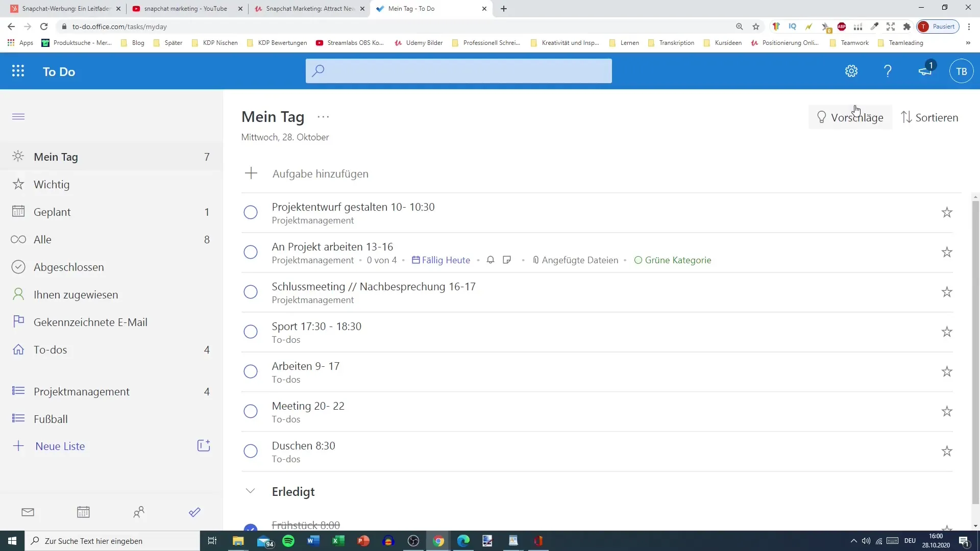The image size is (980, 551).
Task: Expand the To-dos list in sidebar
Action: [51, 349]
